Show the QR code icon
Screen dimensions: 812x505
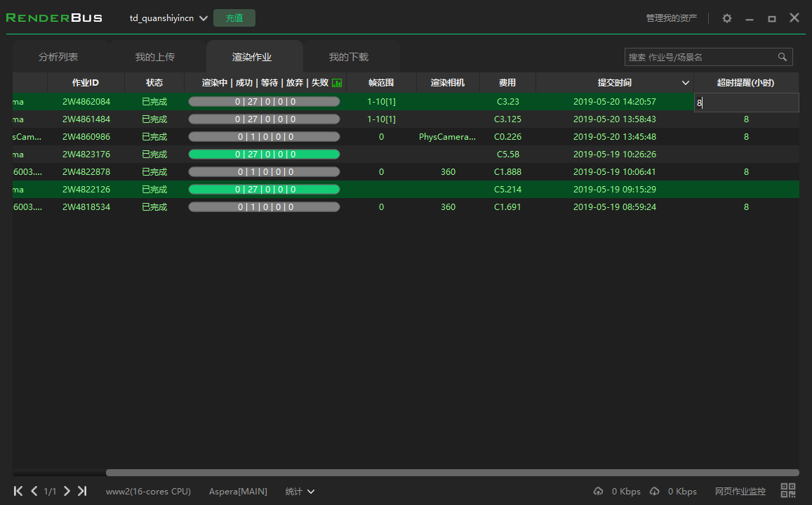788,491
